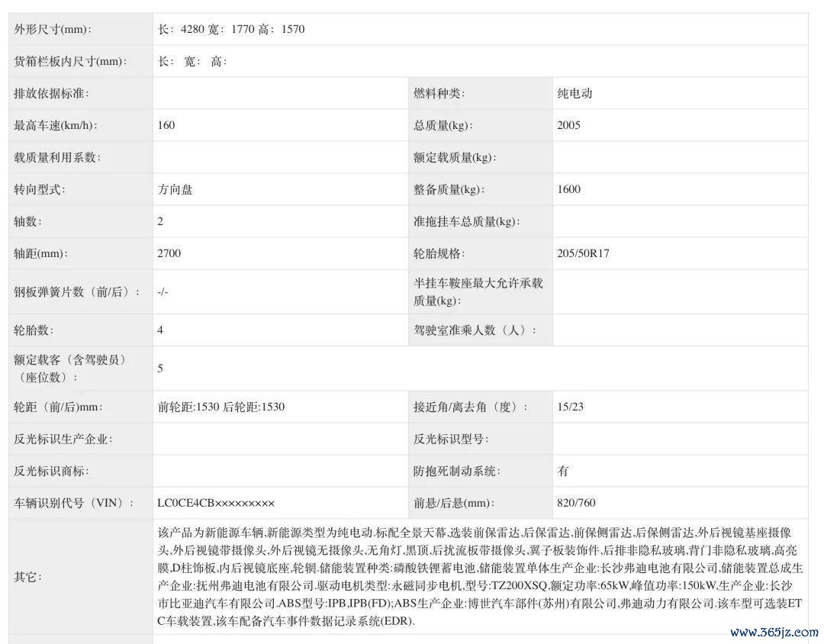This screenshot has height=644, width=824.
Task: Click the 最高车速 value 160
Action: click(166, 125)
